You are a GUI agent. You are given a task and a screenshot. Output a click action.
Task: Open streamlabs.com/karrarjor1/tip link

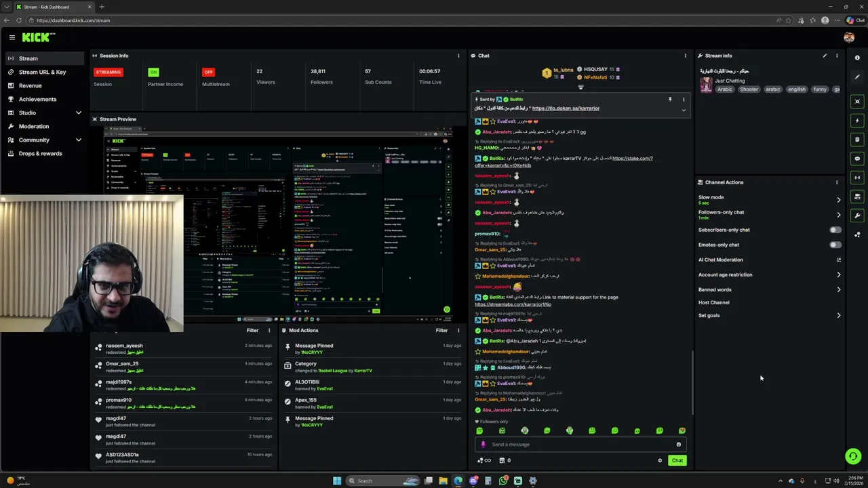pyautogui.click(x=513, y=304)
